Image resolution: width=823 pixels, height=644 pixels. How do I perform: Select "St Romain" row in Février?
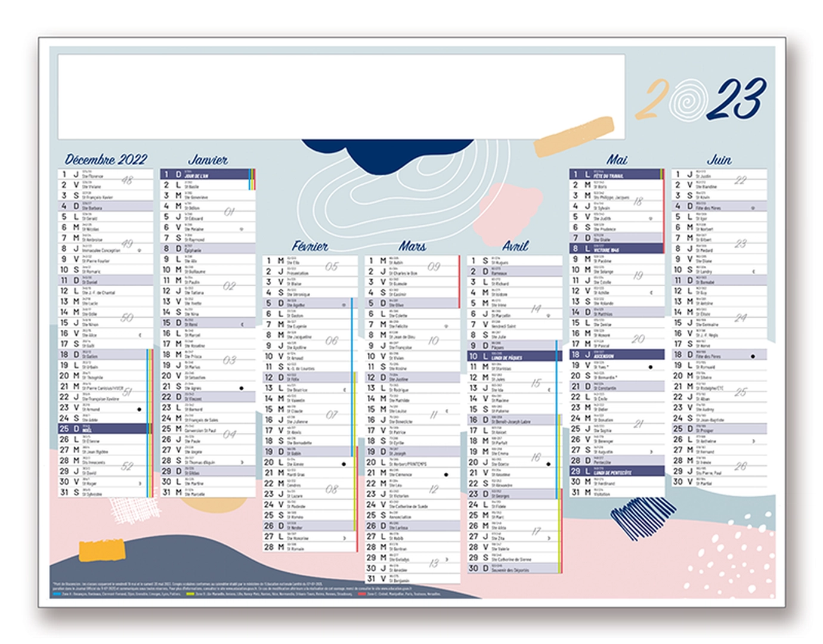(x=310, y=547)
